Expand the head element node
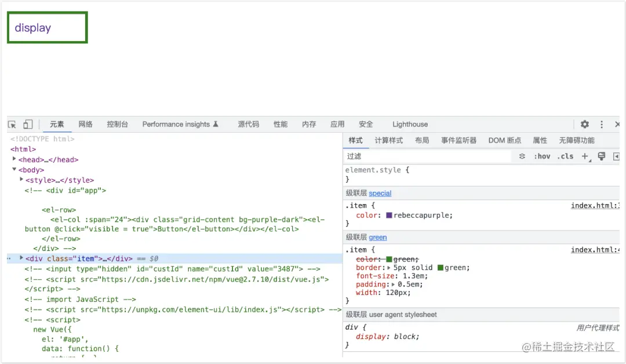This screenshot has height=364, width=626. 14,159
